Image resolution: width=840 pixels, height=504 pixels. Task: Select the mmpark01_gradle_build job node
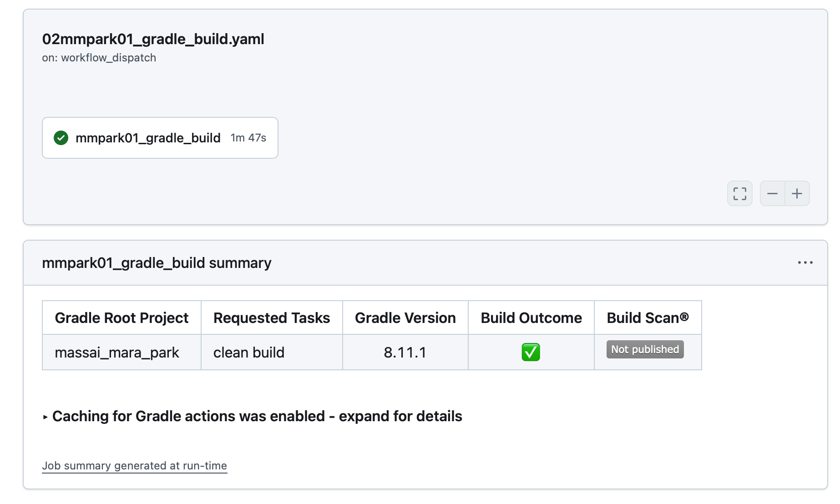pyautogui.click(x=148, y=138)
